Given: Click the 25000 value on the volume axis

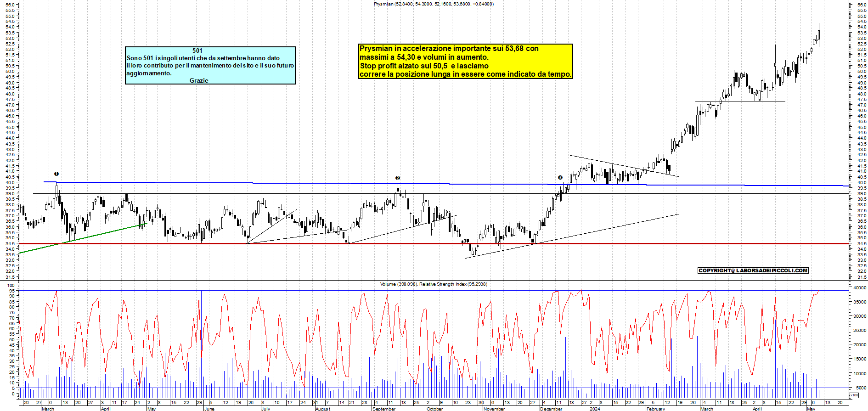Looking at the screenshot, I should pos(860,331).
